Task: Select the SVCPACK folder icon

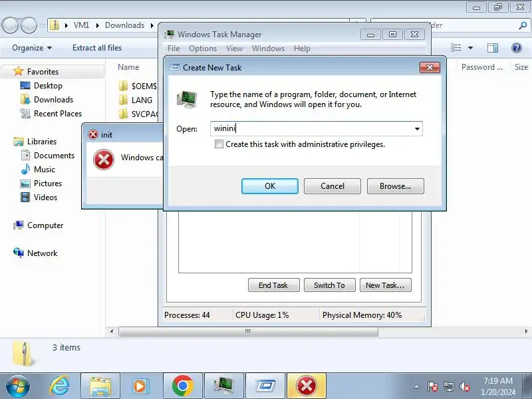Action: [124, 114]
